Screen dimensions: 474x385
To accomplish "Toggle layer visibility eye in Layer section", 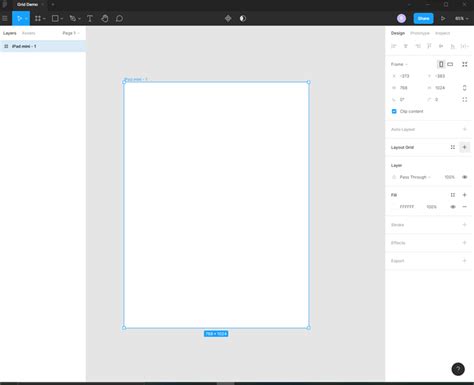I will click(464, 177).
